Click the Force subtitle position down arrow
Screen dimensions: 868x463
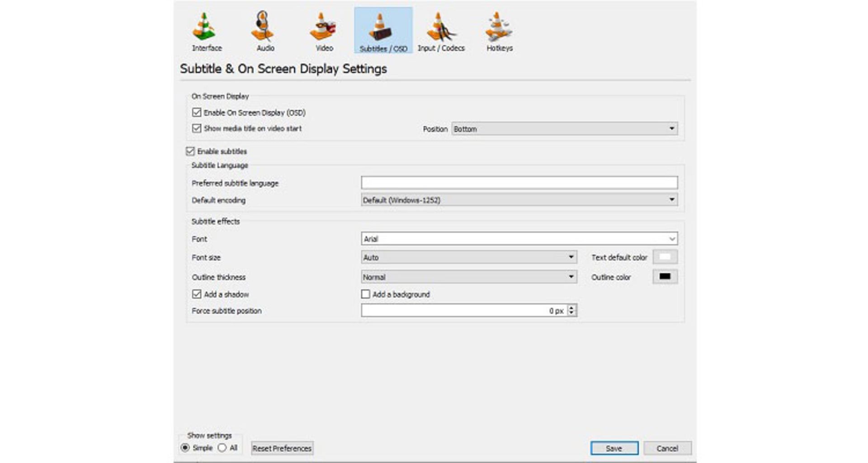[571, 312]
